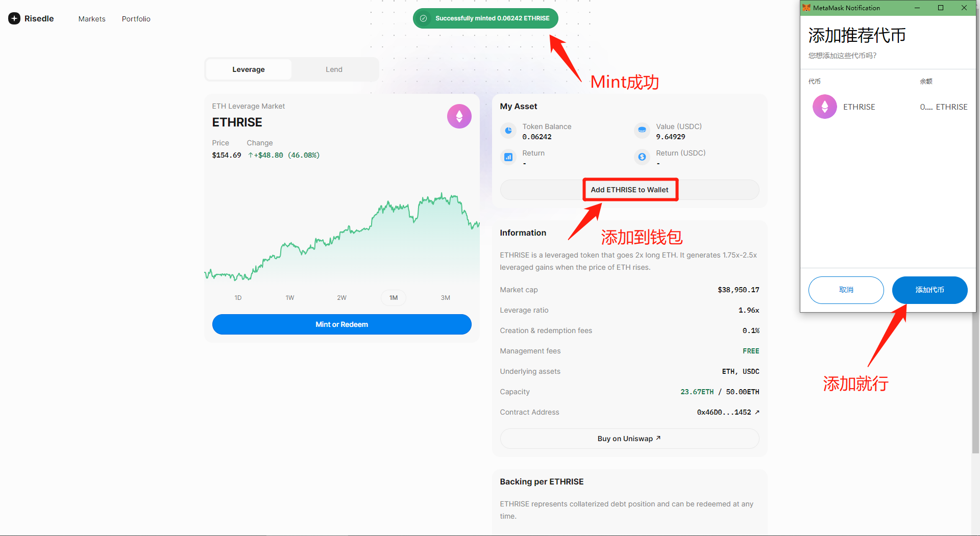The width and height of the screenshot is (980, 536).
Task: Click the management fees FREE value
Action: (x=751, y=351)
